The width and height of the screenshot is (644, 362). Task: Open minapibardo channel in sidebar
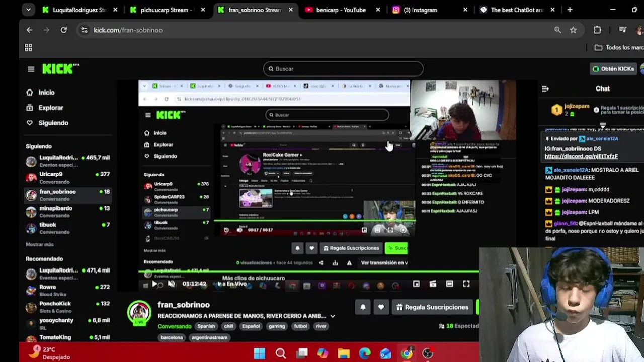68,211
